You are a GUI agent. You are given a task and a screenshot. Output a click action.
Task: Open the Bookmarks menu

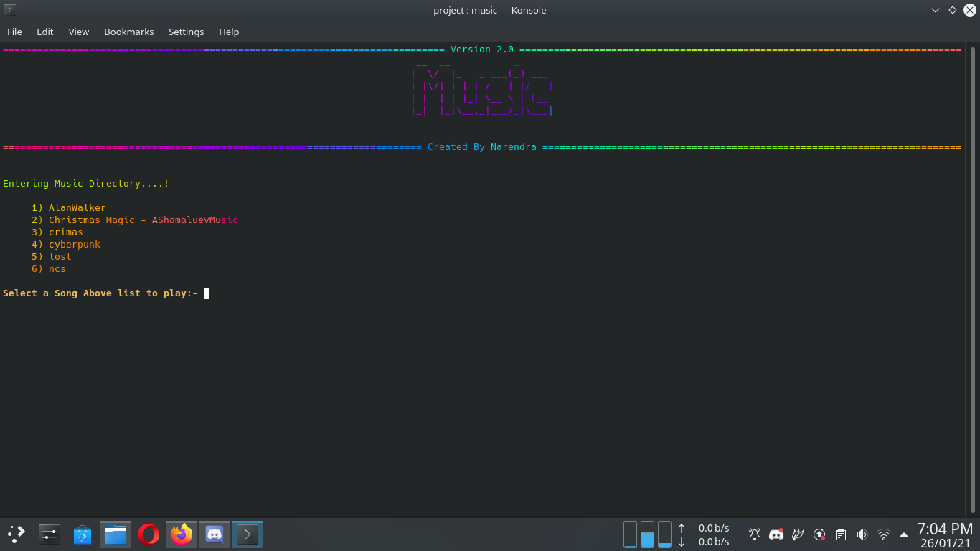click(128, 32)
